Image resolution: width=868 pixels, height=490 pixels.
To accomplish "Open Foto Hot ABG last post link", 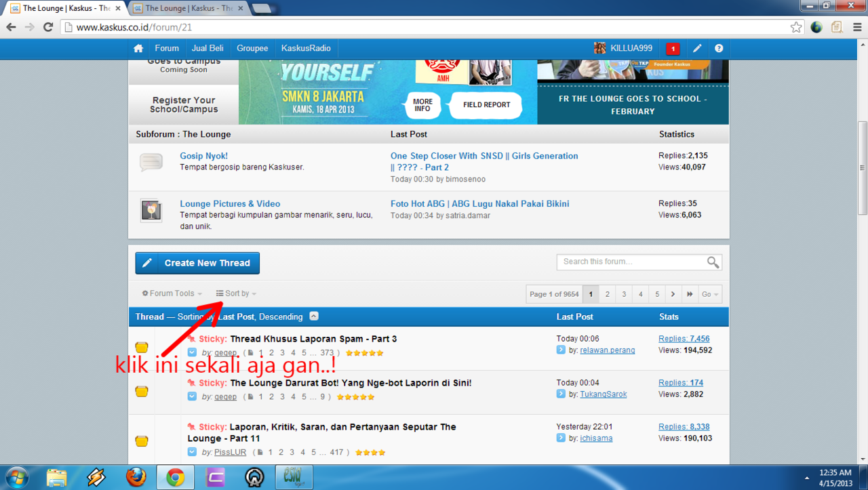I will tap(480, 204).
